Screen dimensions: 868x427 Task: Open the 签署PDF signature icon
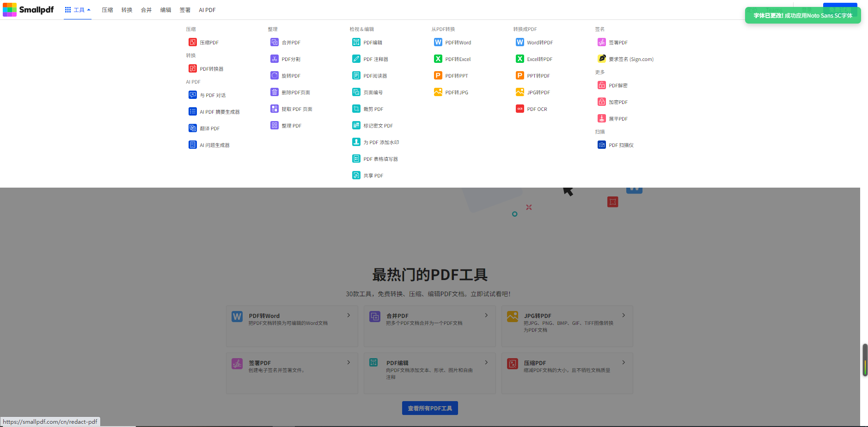click(x=601, y=43)
